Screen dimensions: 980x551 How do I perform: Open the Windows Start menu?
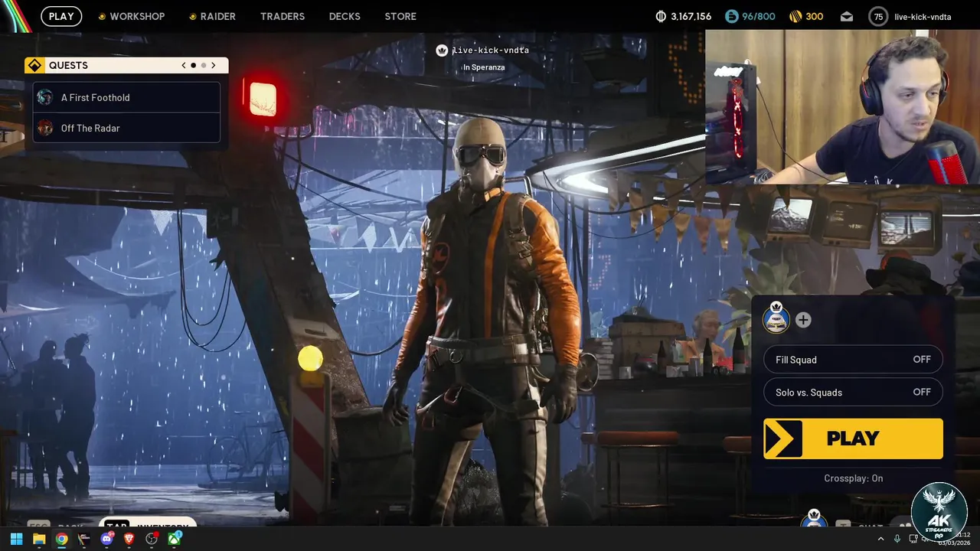[x=16, y=539]
